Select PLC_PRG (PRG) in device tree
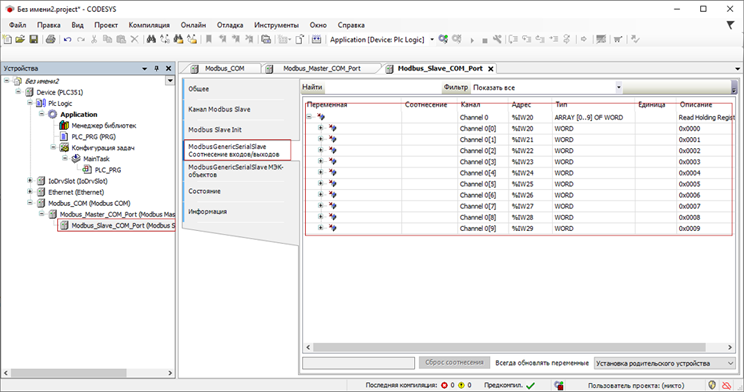The height and width of the screenshot is (392, 744). (x=88, y=136)
